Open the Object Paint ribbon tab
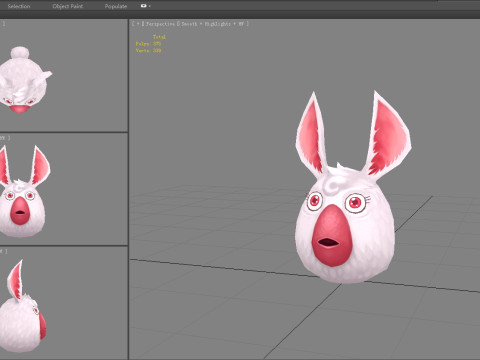This screenshot has height=360, width=480. (x=68, y=6)
